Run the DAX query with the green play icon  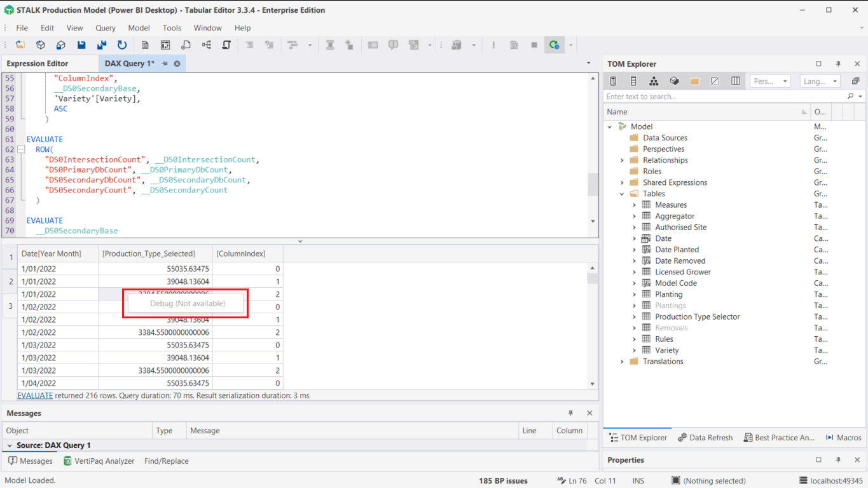click(555, 44)
